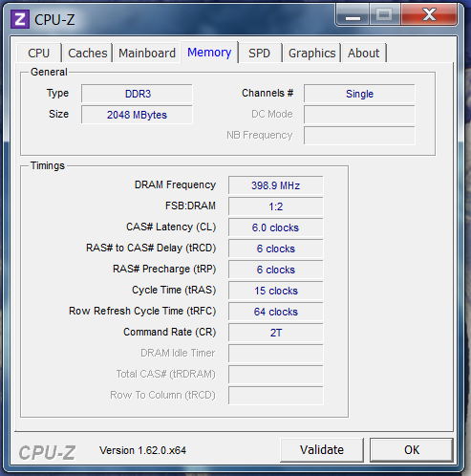Click the Command Rate value 2T

click(276, 333)
